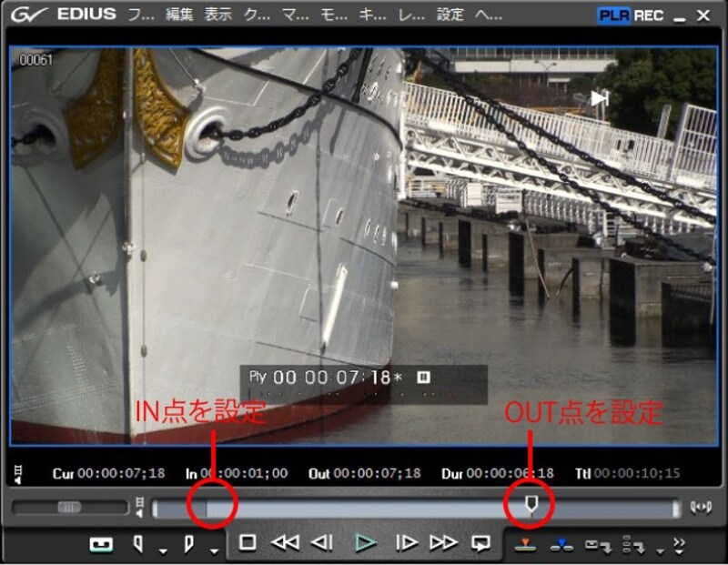Click the Ttl timecode 00:00:10;15
Viewport: 728px width, 565px height.
637,473
